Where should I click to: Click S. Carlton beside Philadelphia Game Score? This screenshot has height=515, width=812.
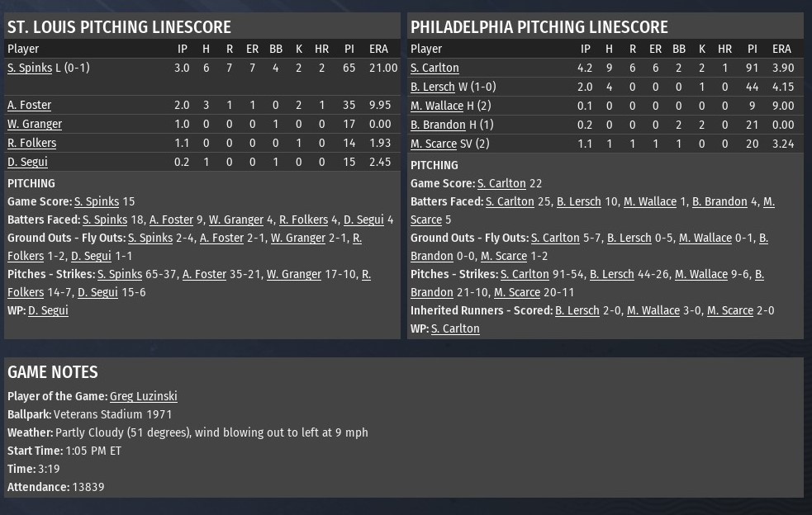pos(501,183)
